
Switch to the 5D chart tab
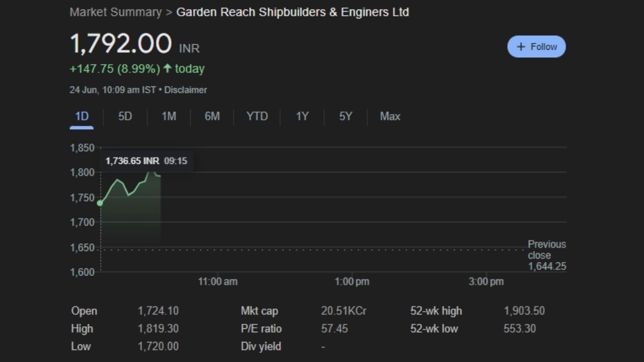coord(125,117)
